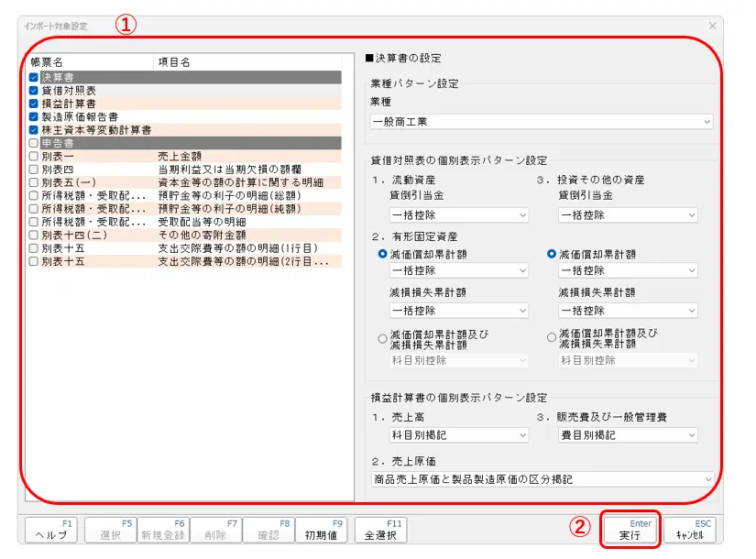
Task: Check the 別表一 売上金額 checkbox
Action: pos(34,157)
